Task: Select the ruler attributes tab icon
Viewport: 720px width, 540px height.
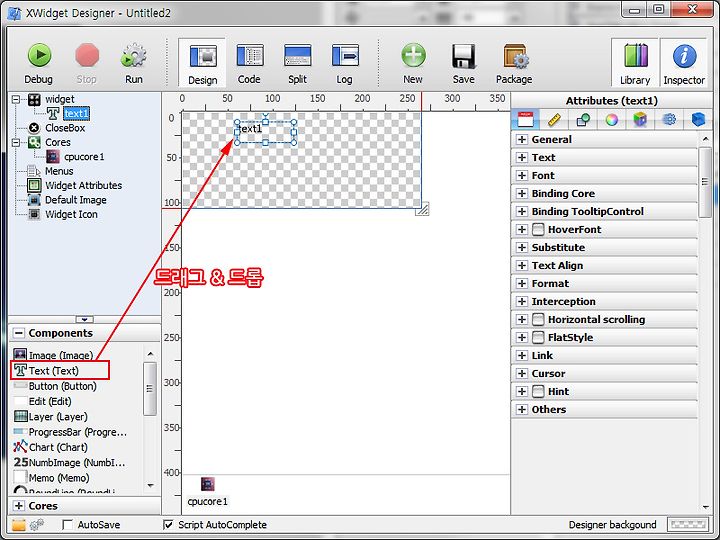Action: point(554,119)
